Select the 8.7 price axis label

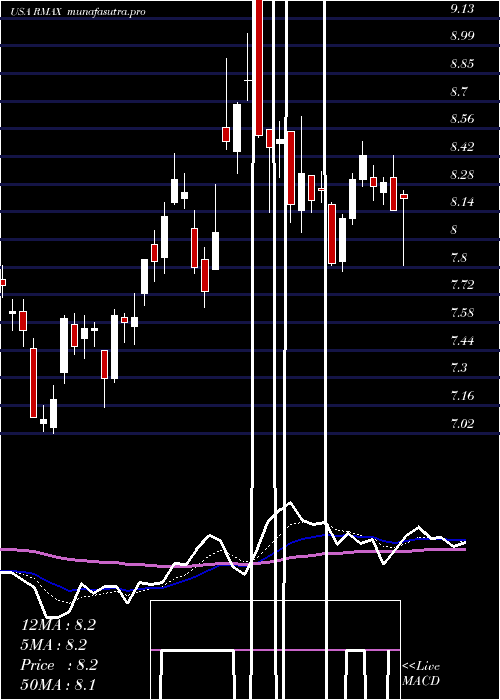[459, 92]
